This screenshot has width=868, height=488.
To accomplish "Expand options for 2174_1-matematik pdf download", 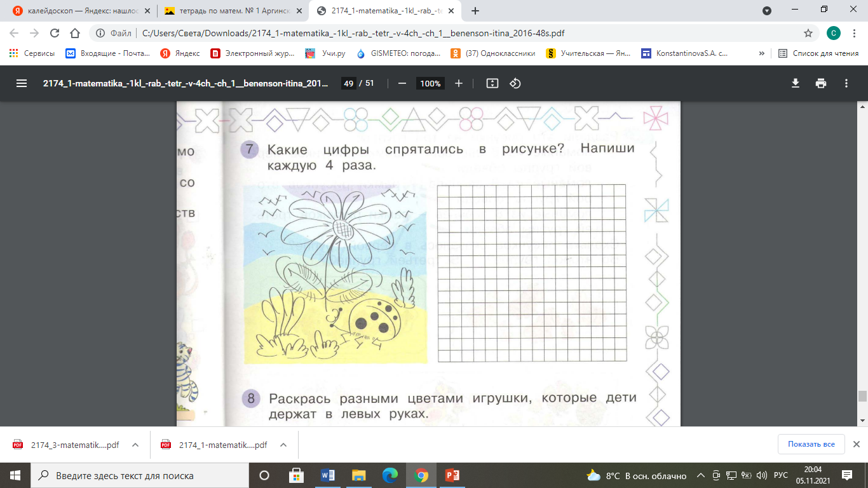I will tap(283, 445).
